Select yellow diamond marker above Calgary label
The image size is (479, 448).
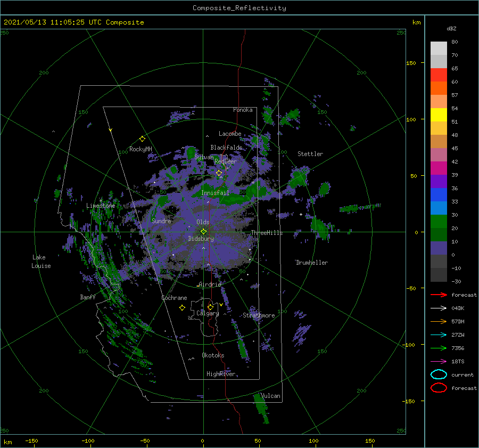(210, 307)
